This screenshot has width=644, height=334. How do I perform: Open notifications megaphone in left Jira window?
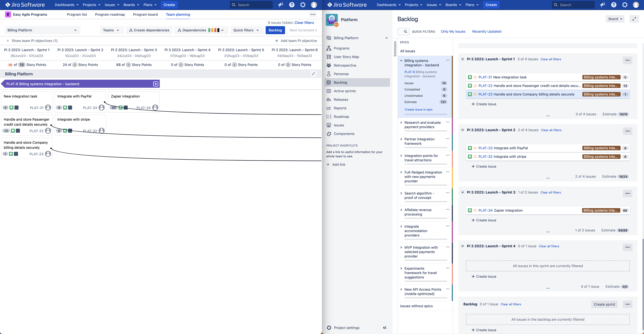(281, 5)
